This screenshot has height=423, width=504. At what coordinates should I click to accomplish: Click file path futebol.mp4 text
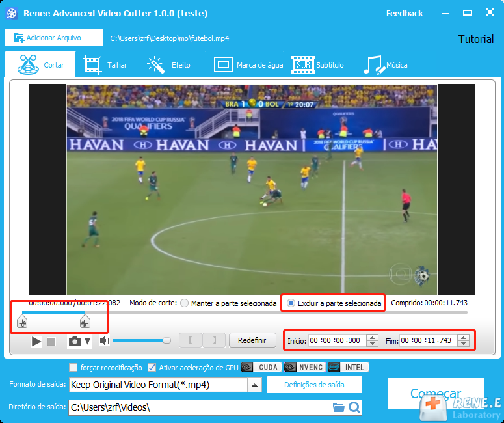pos(170,38)
